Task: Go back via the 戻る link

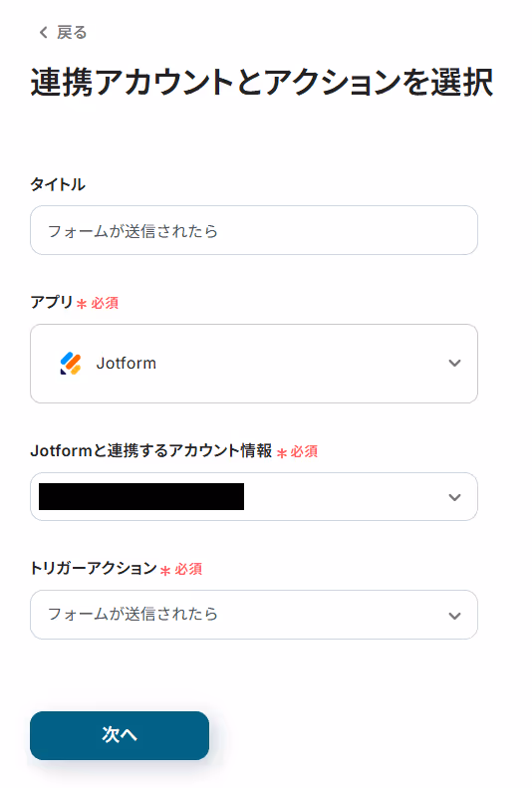Action: coord(63,33)
